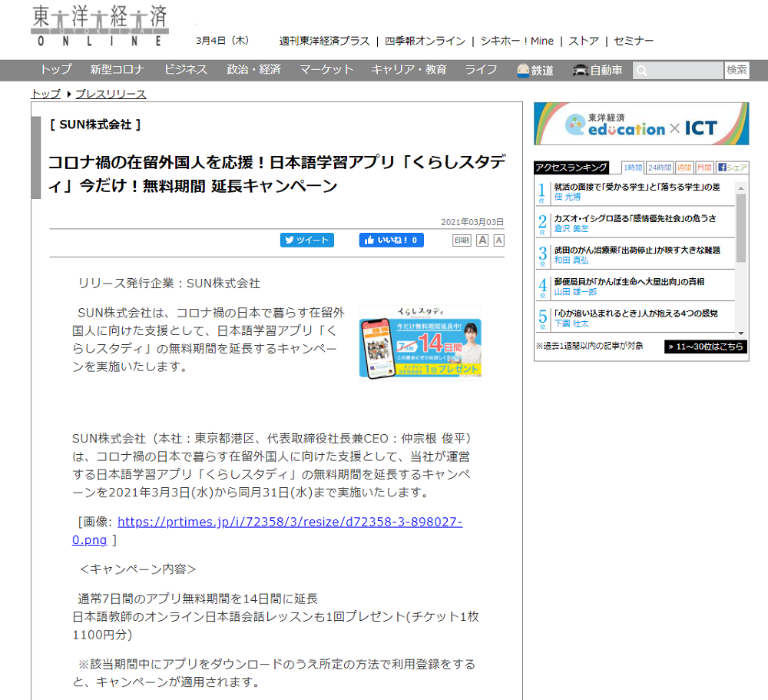This screenshot has height=700, width=768.
Task: Click the note ※過去1週間以内の記事が対象
Action: pos(589,346)
